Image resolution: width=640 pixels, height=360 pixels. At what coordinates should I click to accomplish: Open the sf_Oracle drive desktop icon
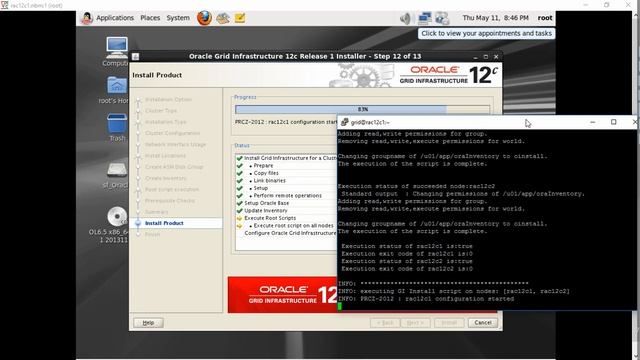pyautogui.click(x=116, y=176)
